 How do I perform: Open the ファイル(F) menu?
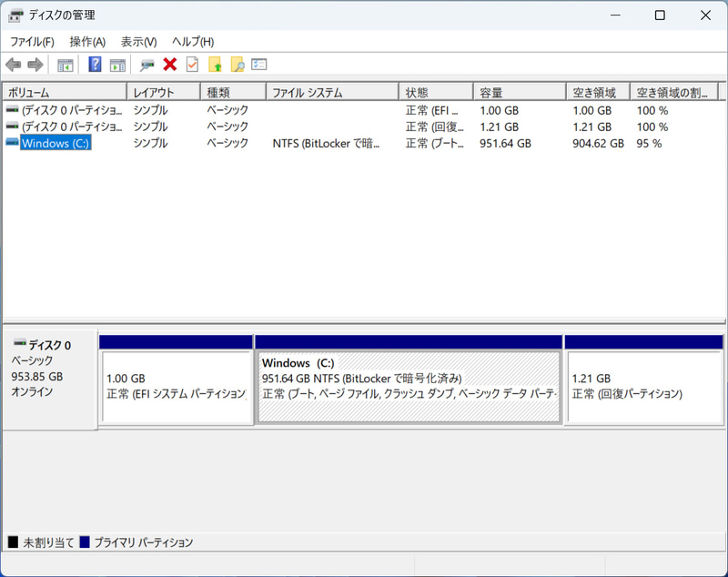click(33, 42)
